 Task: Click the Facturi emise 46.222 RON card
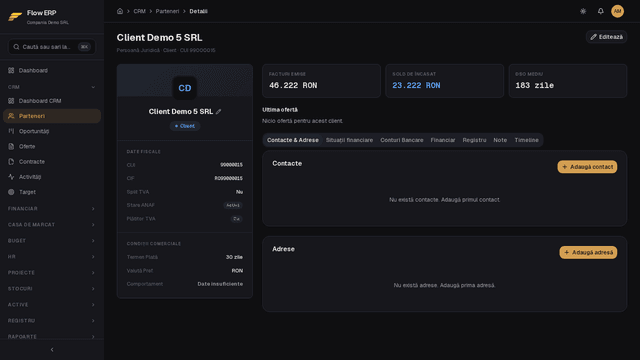321,80
